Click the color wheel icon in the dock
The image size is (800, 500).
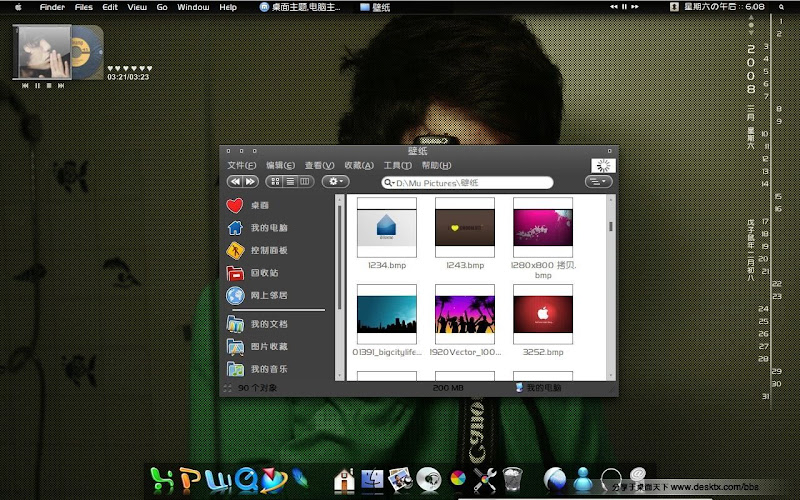[x=458, y=480]
